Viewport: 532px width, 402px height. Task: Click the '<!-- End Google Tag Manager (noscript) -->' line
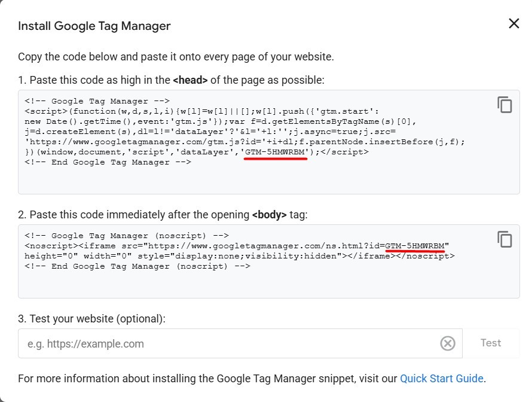click(137, 266)
